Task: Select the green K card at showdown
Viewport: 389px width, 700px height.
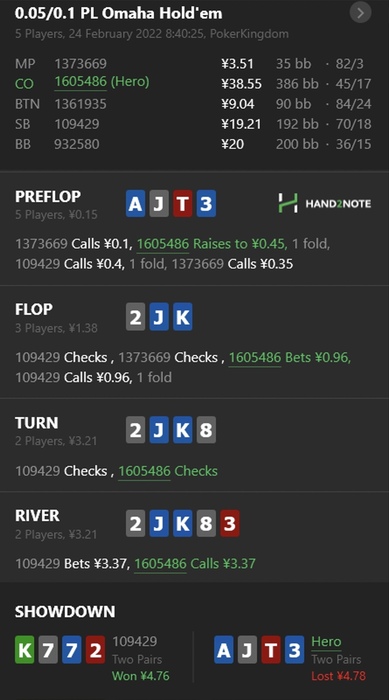Action: (x=25, y=650)
